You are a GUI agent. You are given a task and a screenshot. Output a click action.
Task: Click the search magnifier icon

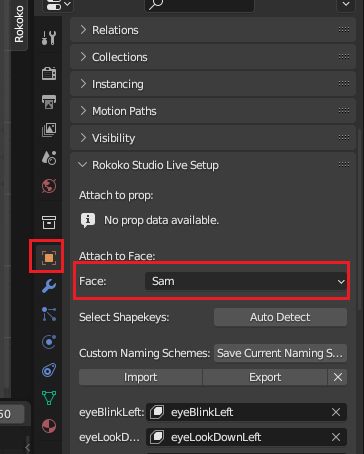coord(156,4)
